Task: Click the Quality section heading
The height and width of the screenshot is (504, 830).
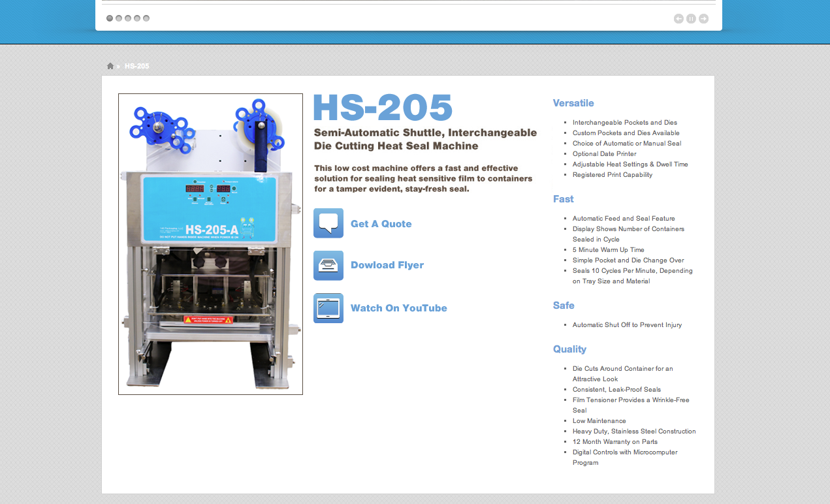Action: click(x=570, y=349)
